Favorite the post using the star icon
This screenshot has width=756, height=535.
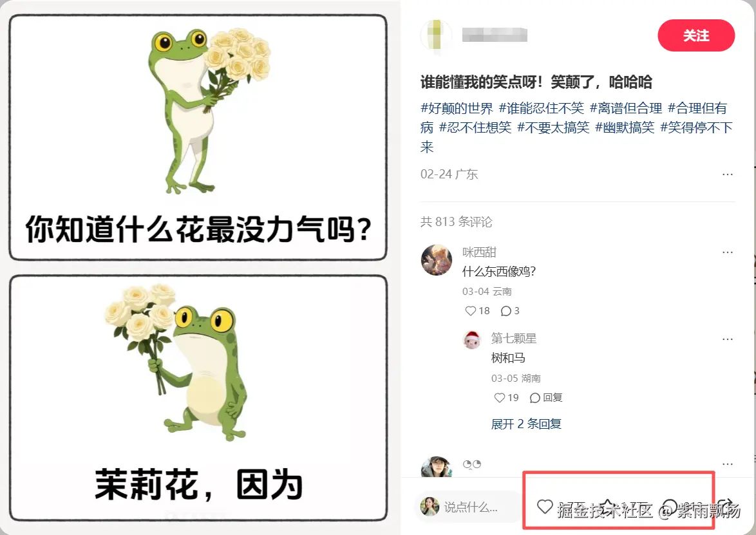[x=609, y=507]
